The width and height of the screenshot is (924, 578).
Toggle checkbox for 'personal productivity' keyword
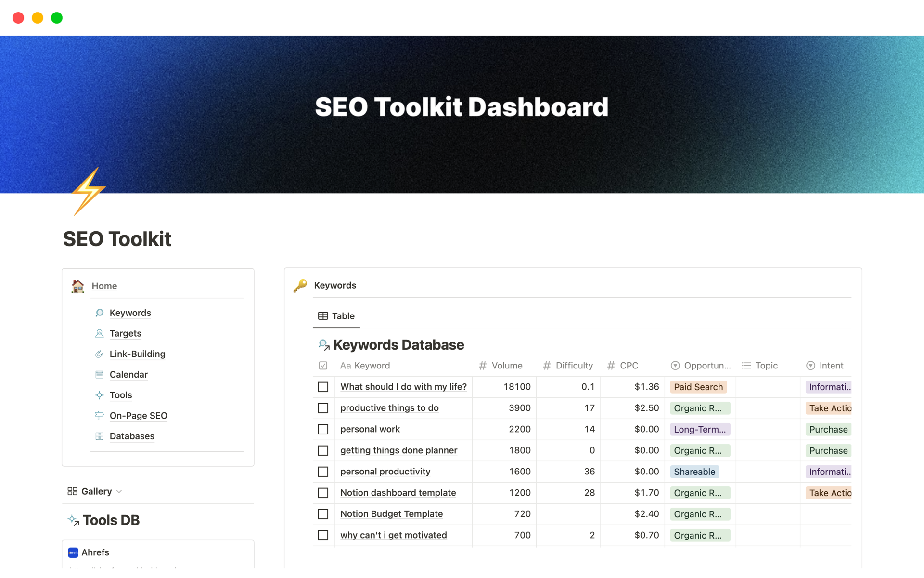[323, 472]
